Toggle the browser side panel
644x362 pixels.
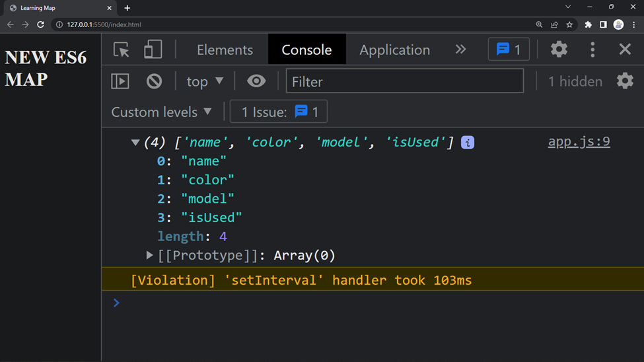coord(603,24)
